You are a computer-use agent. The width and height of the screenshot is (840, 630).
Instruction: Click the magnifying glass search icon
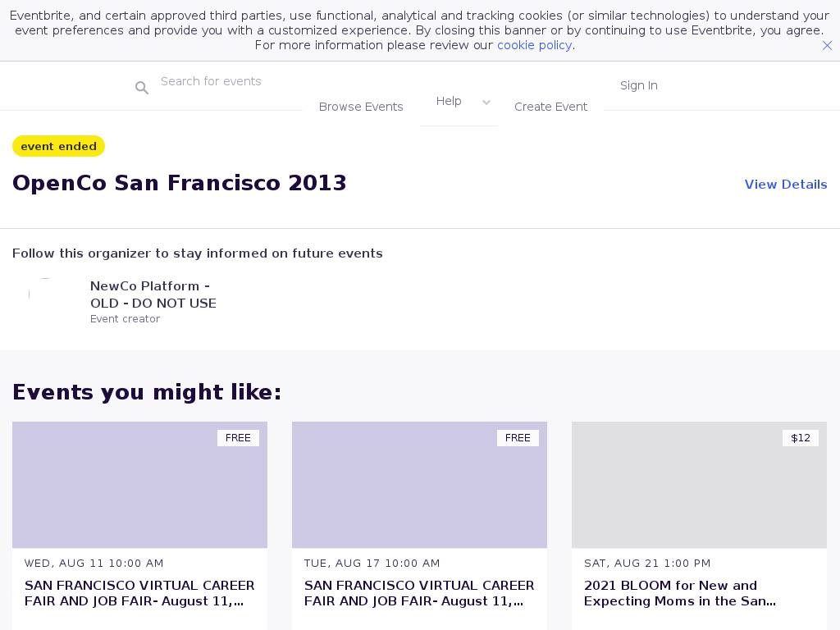click(x=142, y=88)
